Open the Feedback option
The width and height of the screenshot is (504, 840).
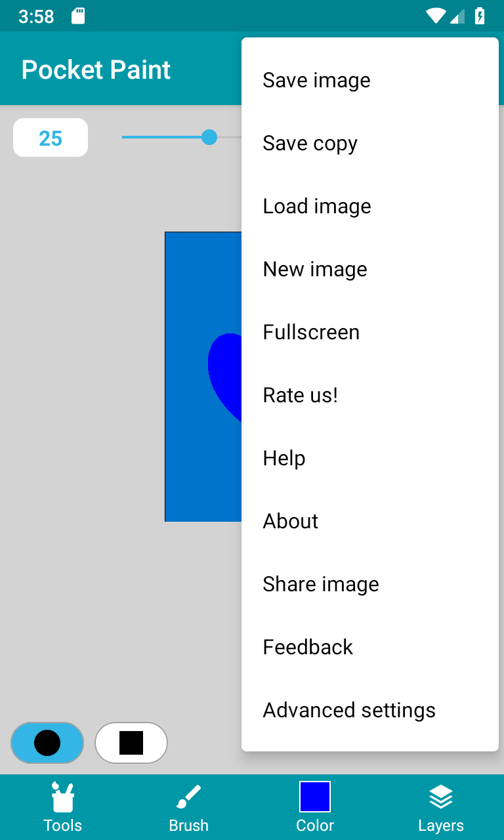[x=370, y=647]
